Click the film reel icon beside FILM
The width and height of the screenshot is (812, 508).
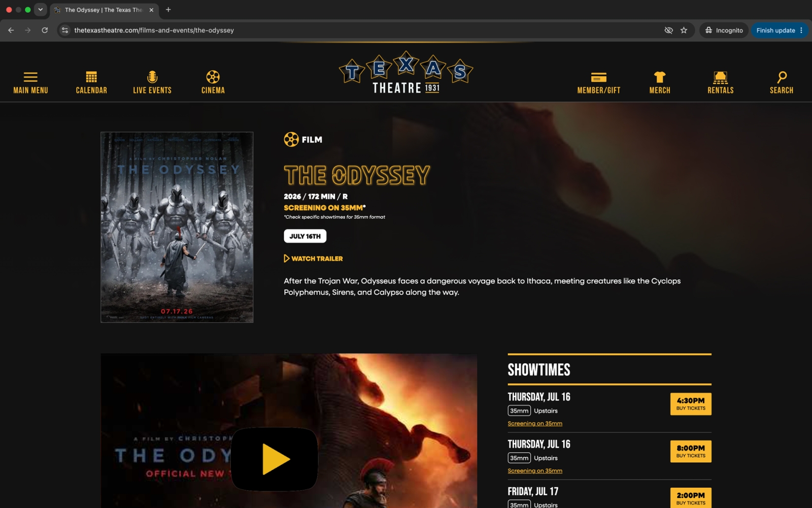(x=291, y=139)
